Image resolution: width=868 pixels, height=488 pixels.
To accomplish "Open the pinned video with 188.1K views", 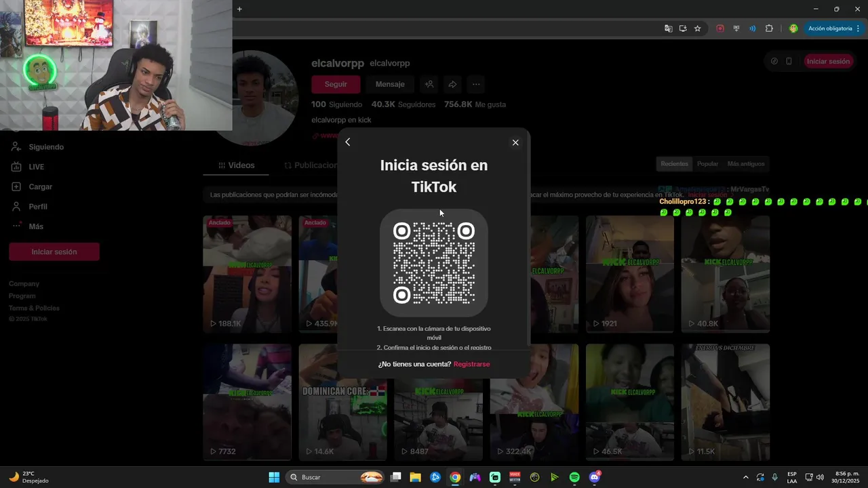I will 248,274.
